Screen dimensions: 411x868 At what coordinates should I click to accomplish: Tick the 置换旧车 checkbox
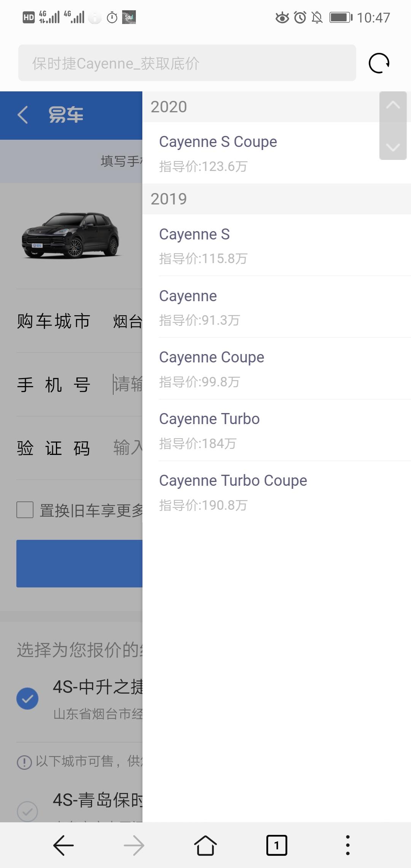(25, 510)
